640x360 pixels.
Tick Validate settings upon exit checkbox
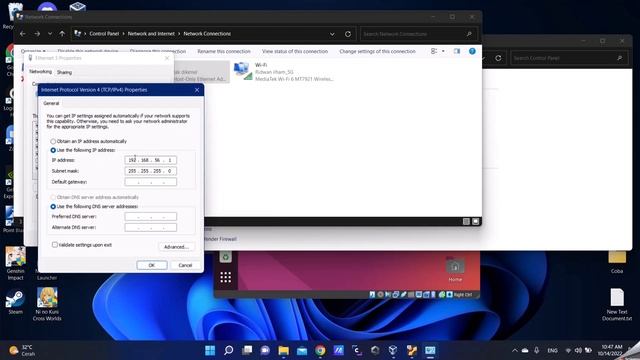point(55,245)
